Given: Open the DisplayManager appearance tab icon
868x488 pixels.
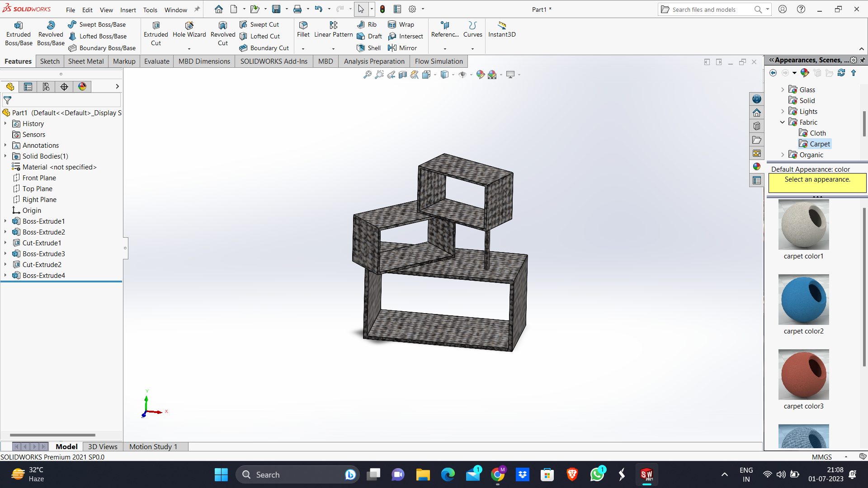Looking at the screenshot, I should click(x=82, y=87).
